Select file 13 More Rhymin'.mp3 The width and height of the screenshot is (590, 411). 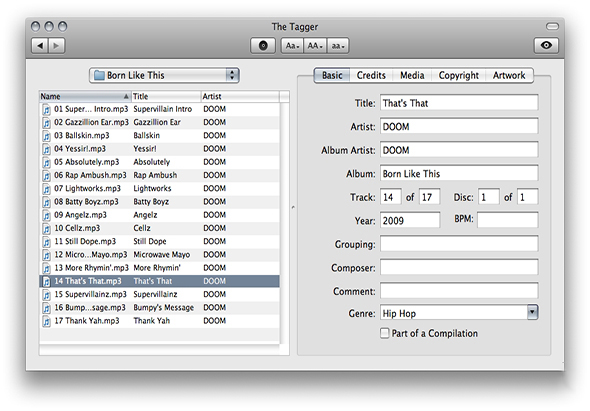tap(160, 268)
